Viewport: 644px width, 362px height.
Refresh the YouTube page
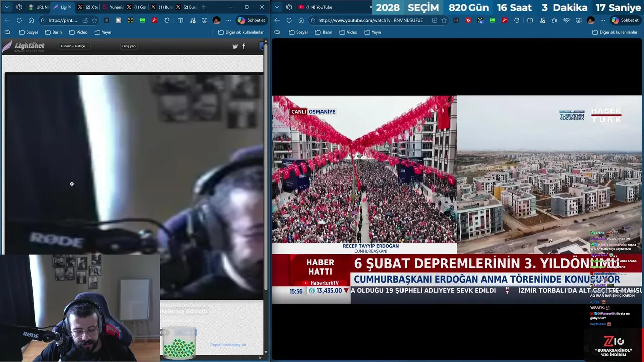[289, 20]
